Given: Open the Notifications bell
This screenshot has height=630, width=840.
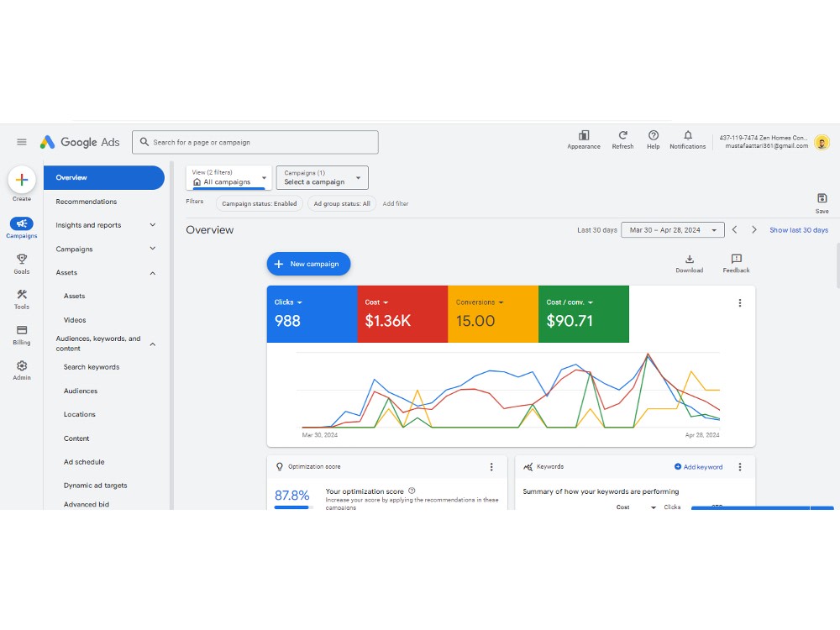Looking at the screenshot, I should (x=688, y=135).
